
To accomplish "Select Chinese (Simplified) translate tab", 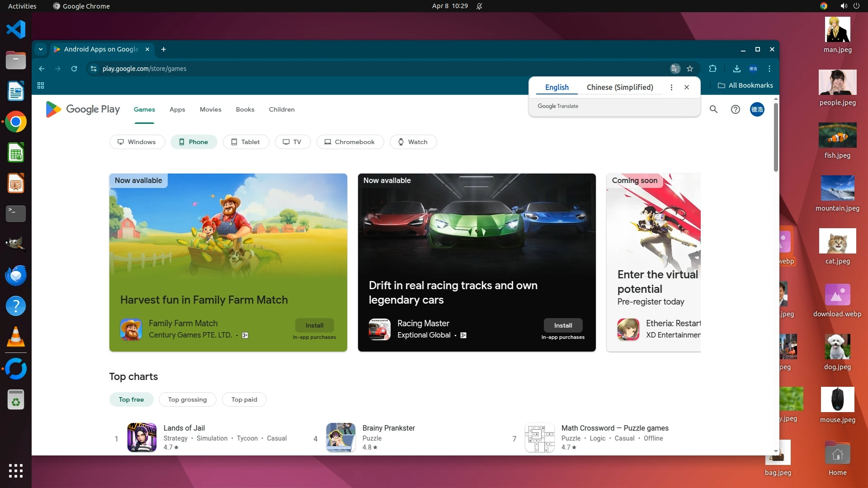I will coord(619,87).
